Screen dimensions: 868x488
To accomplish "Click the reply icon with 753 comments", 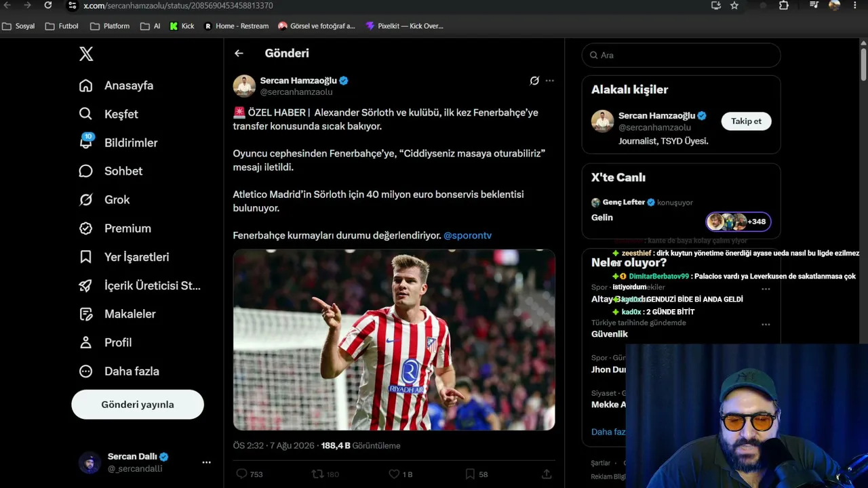I will (241, 474).
